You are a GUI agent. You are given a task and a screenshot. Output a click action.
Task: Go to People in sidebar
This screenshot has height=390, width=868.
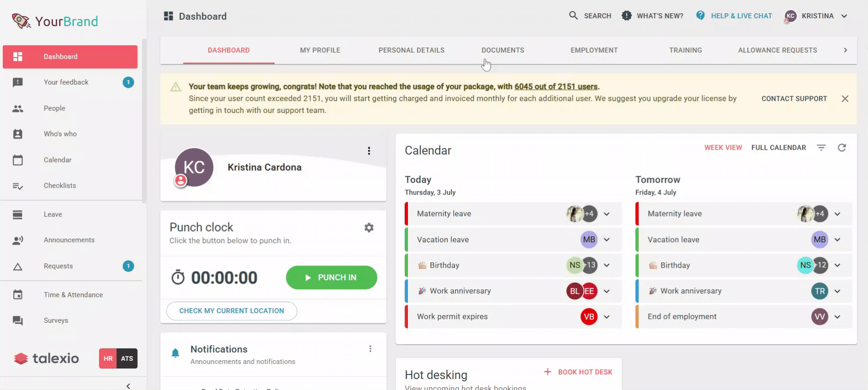pyautogui.click(x=70, y=108)
